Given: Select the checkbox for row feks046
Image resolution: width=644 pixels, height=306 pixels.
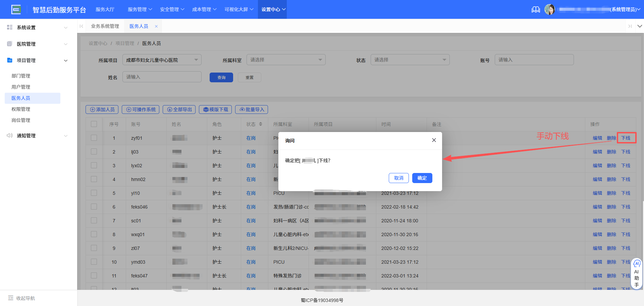Looking at the screenshot, I should pyautogui.click(x=94, y=207).
